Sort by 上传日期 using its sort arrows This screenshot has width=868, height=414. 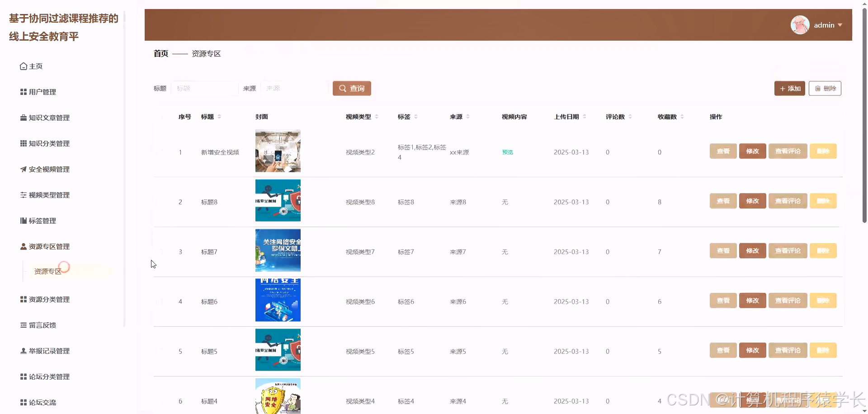tap(585, 116)
